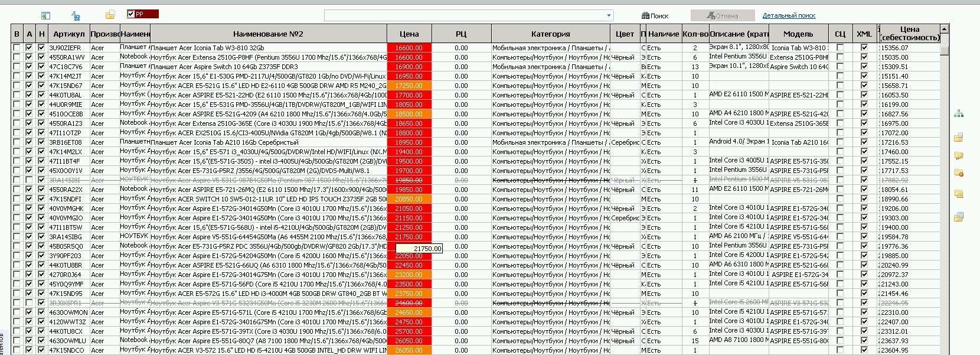Click the Цвет column header
The width and height of the screenshot is (980, 355).
click(x=625, y=34)
